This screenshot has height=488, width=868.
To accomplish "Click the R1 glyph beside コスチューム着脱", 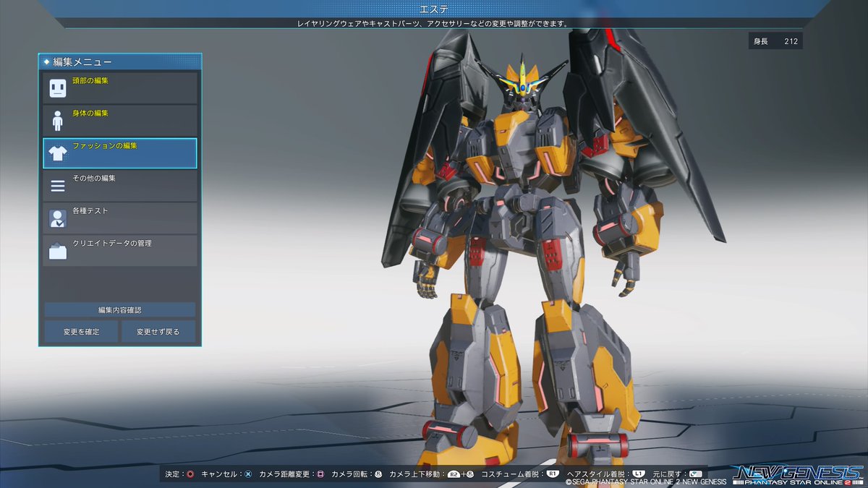I will point(553,474).
